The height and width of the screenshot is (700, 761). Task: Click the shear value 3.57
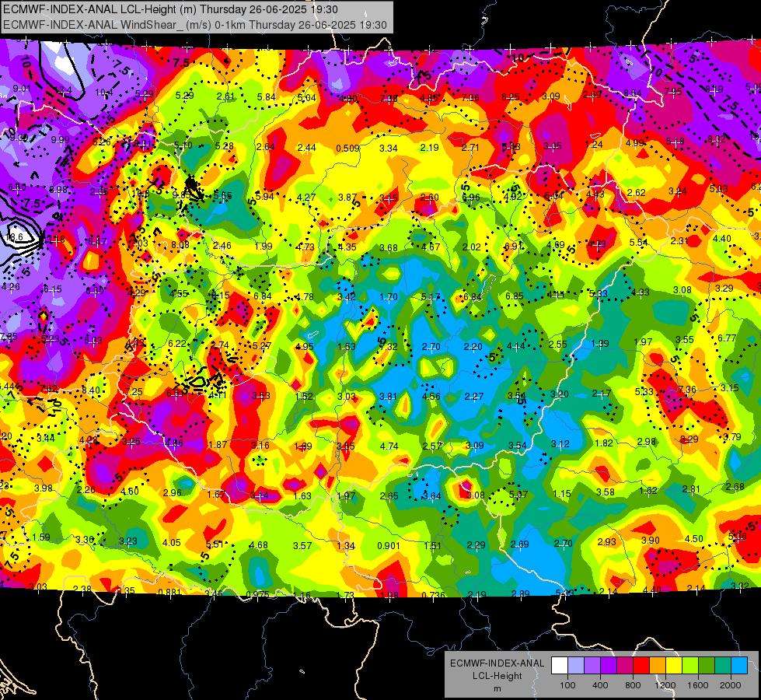pos(302,545)
